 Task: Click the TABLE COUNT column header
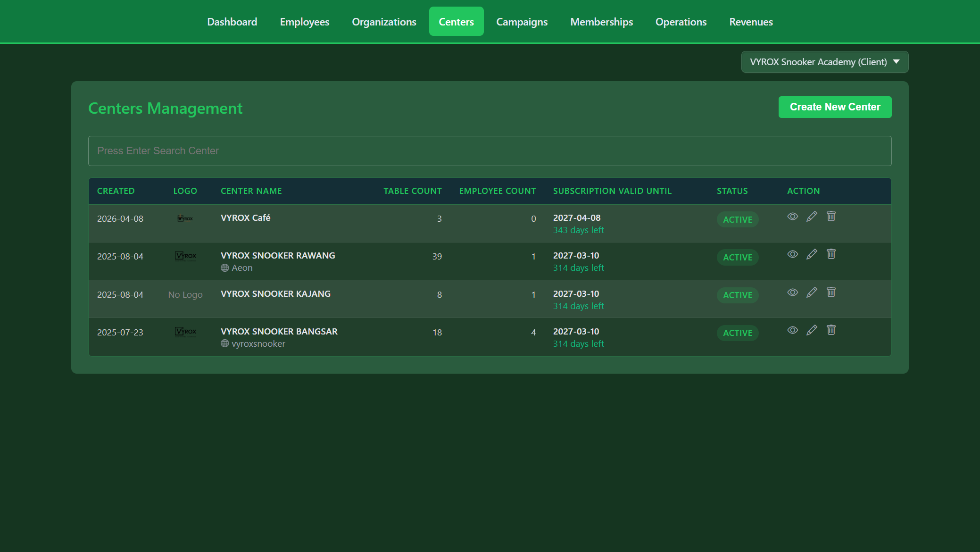[x=412, y=191]
